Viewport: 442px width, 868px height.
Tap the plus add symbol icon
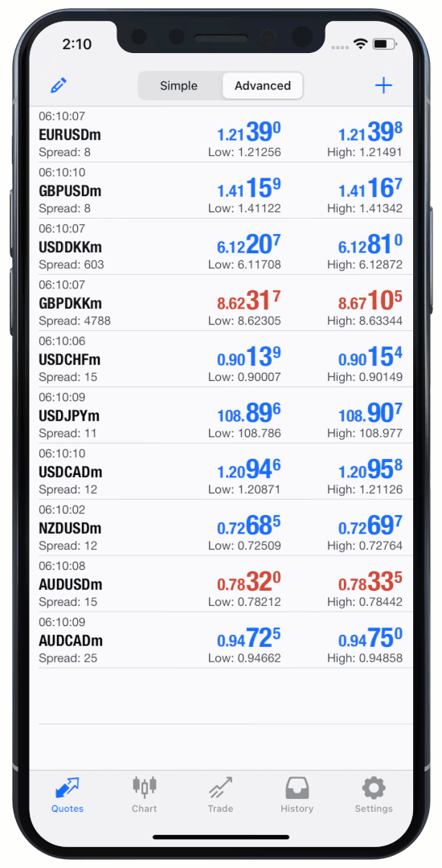click(x=383, y=85)
